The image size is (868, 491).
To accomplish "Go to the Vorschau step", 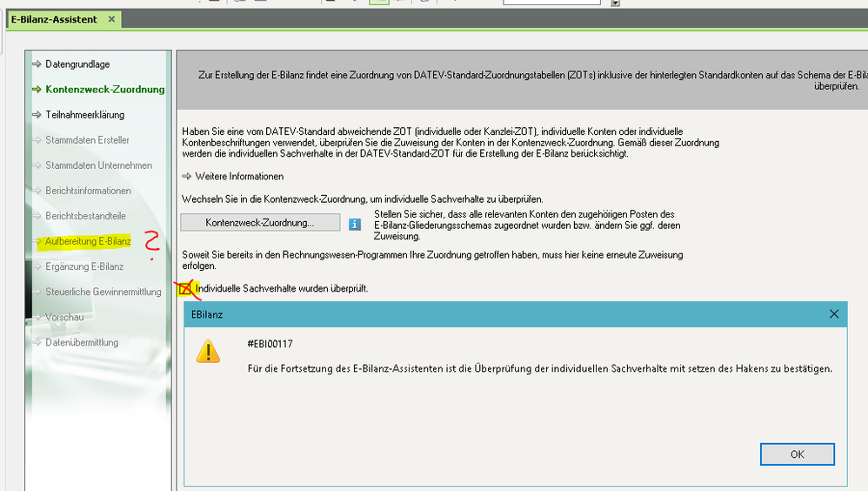I will point(64,317).
